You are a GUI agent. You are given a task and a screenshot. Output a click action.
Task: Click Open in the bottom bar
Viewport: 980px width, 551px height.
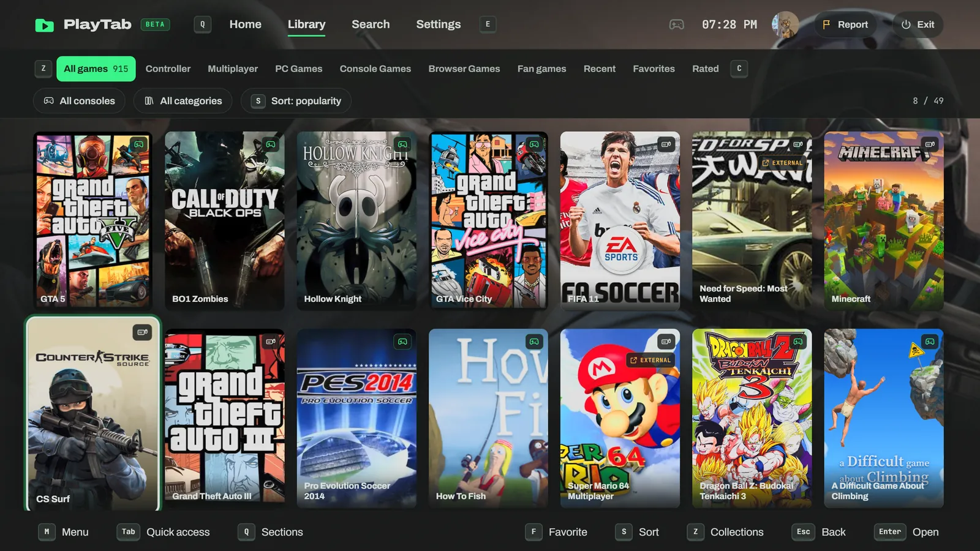click(907, 532)
